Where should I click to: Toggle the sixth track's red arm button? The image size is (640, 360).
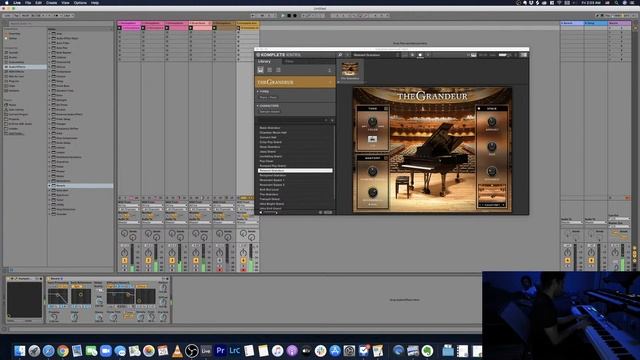(x=243, y=269)
